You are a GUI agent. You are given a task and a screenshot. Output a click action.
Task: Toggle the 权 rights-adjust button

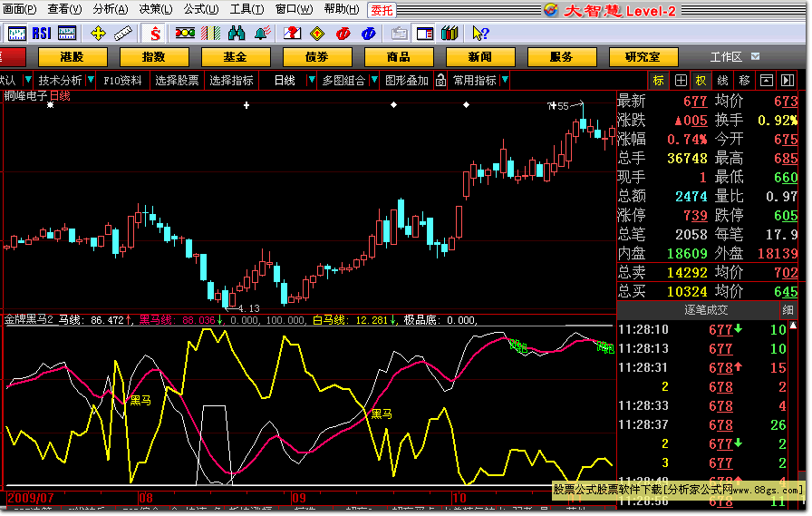point(701,81)
